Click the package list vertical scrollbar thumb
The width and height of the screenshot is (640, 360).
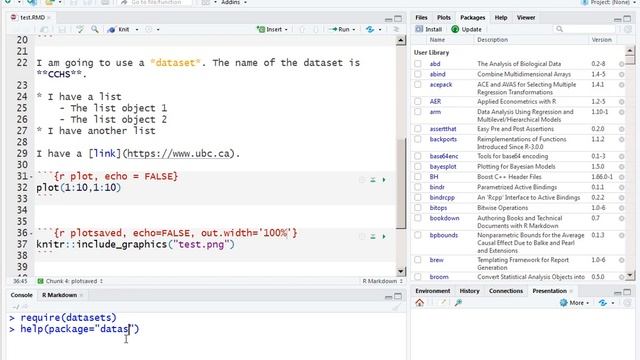pos(630,60)
